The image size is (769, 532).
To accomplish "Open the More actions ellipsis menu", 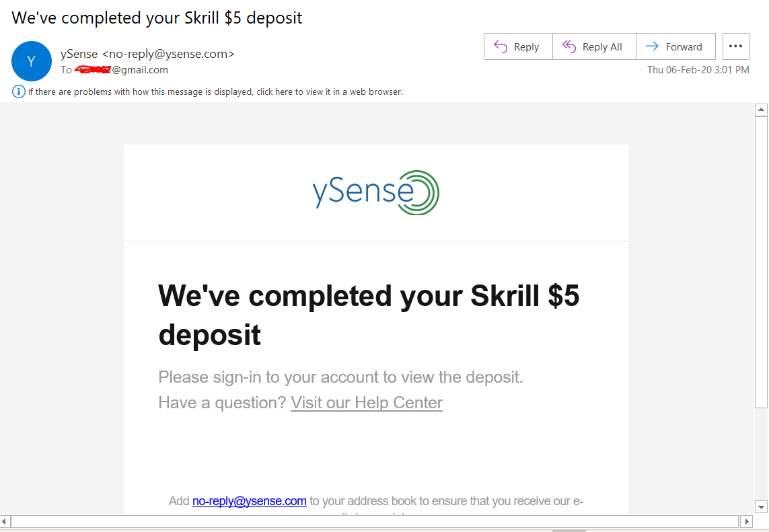I will [x=735, y=46].
